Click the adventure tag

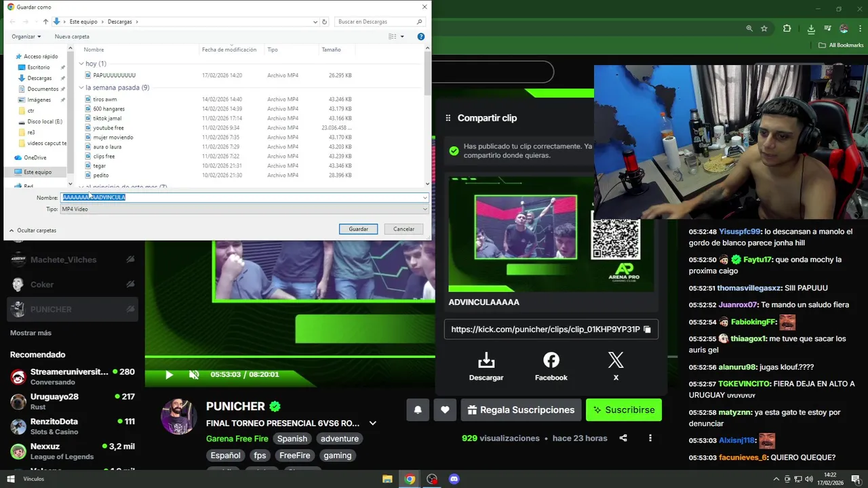coord(340,439)
